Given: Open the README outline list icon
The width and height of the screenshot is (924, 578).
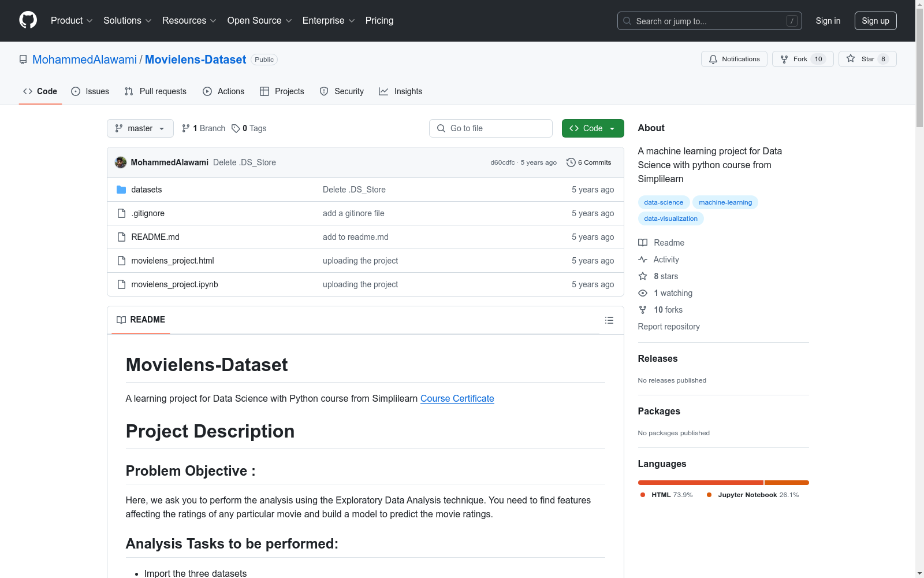Looking at the screenshot, I should (x=609, y=320).
